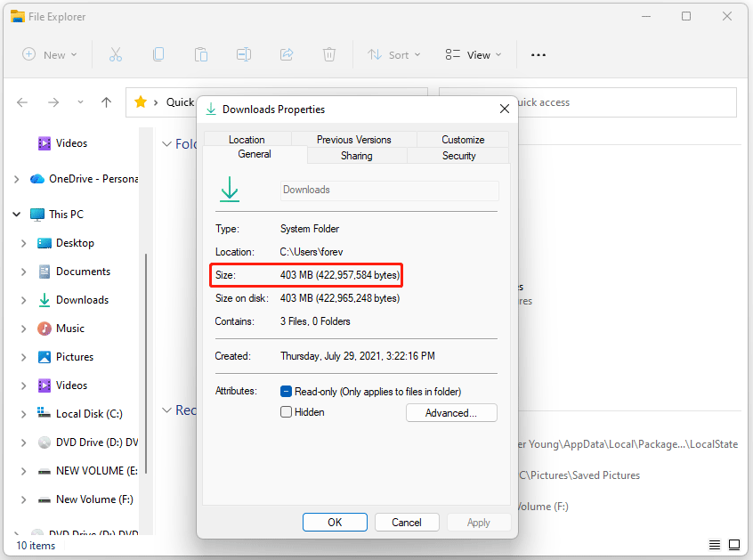The image size is (753, 560).
Task: Click the Delete trash icon
Action: click(x=329, y=54)
